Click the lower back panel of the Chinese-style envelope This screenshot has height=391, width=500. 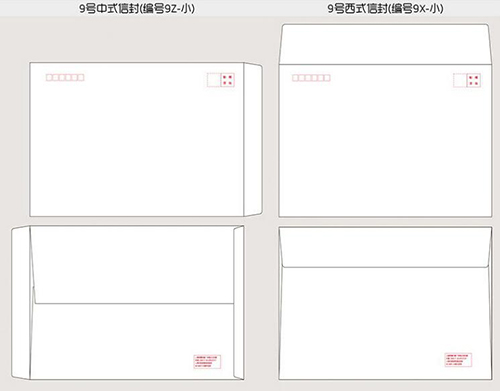coord(133,341)
